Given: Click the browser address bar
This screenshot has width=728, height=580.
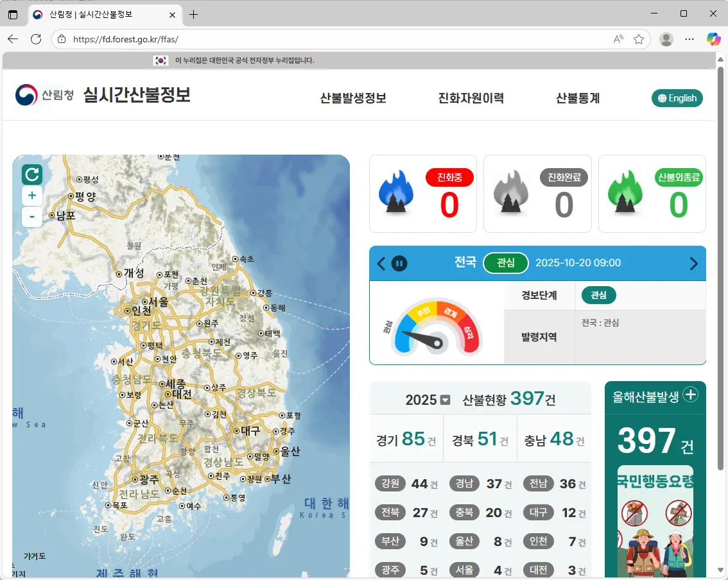Looking at the screenshot, I should (x=334, y=39).
